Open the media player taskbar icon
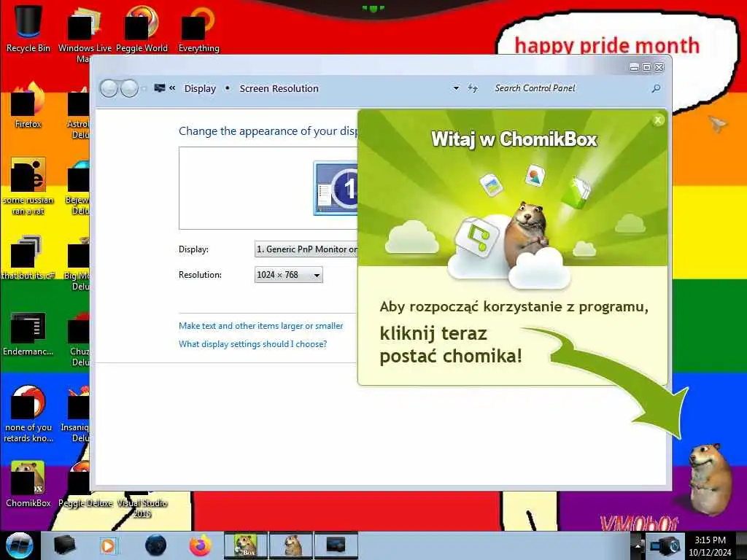 pos(108,545)
